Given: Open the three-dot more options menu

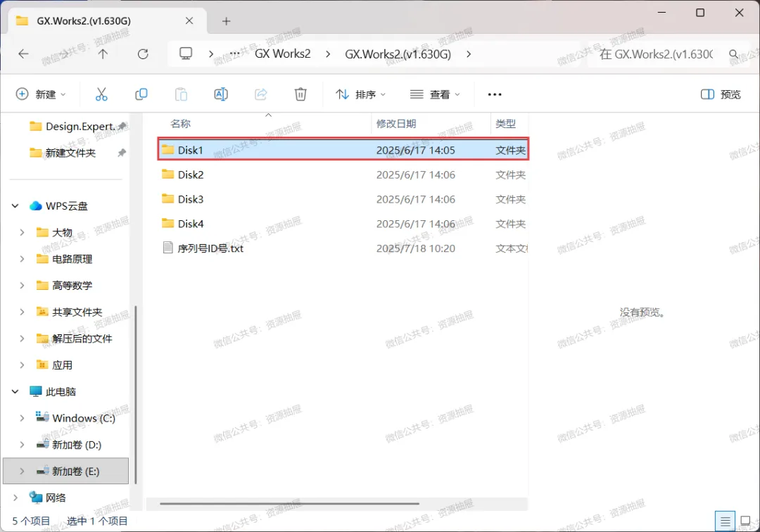Looking at the screenshot, I should tap(495, 94).
